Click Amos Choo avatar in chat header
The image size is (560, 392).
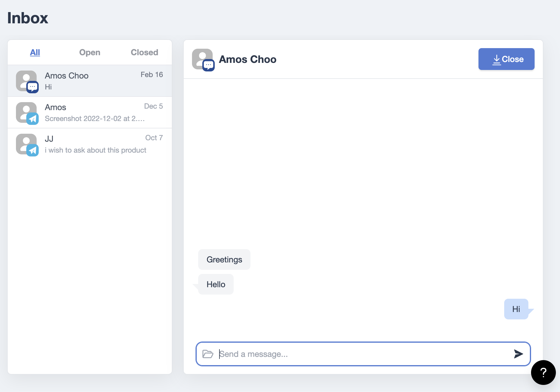[203, 60]
